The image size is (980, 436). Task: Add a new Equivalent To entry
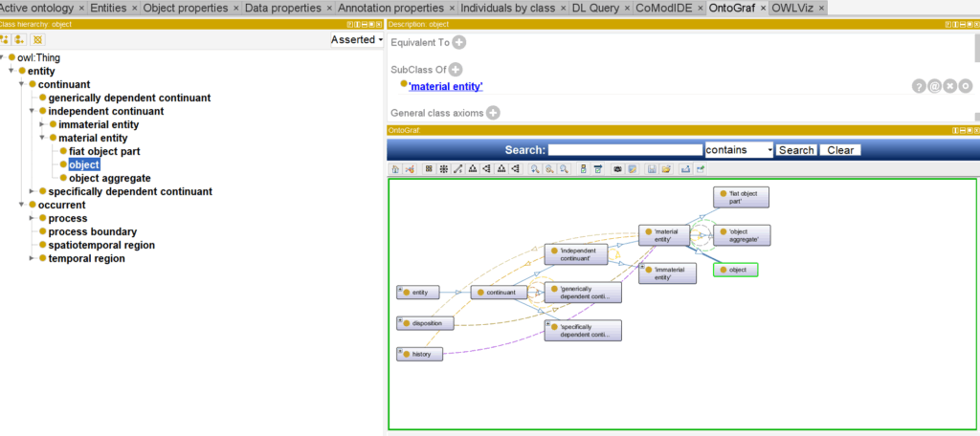coord(459,42)
